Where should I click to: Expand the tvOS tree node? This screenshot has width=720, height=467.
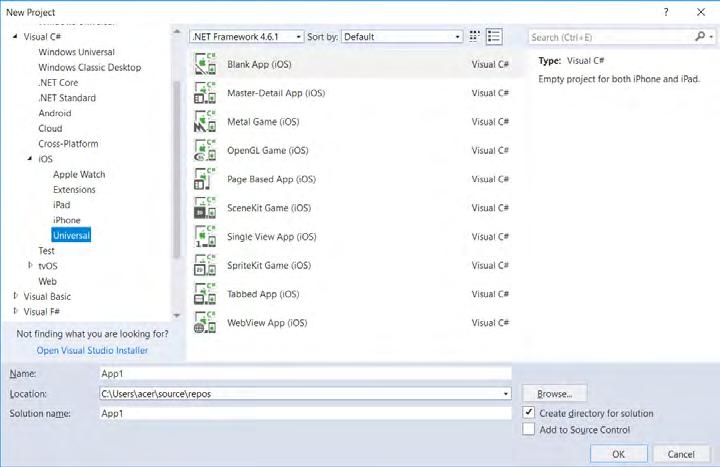click(30, 265)
